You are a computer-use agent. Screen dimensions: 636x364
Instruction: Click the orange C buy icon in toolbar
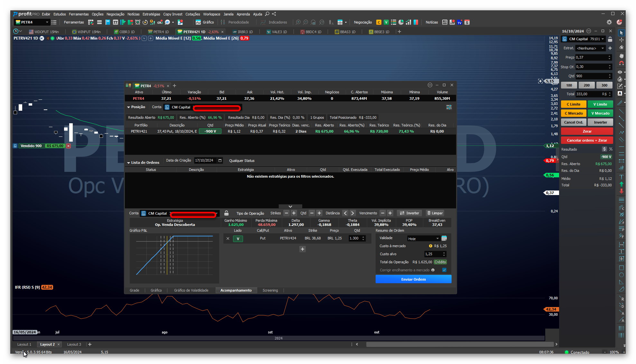click(379, 22)
